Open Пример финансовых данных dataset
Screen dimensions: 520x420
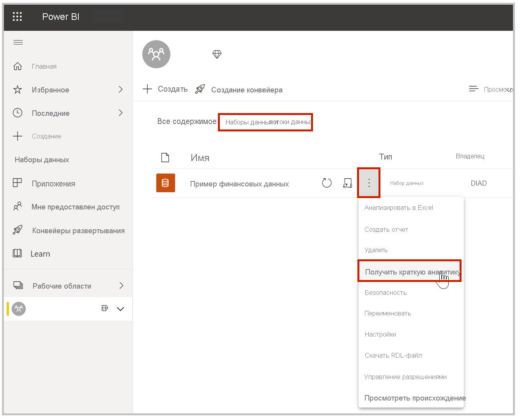pyautogui.click(x=239, y=184)
